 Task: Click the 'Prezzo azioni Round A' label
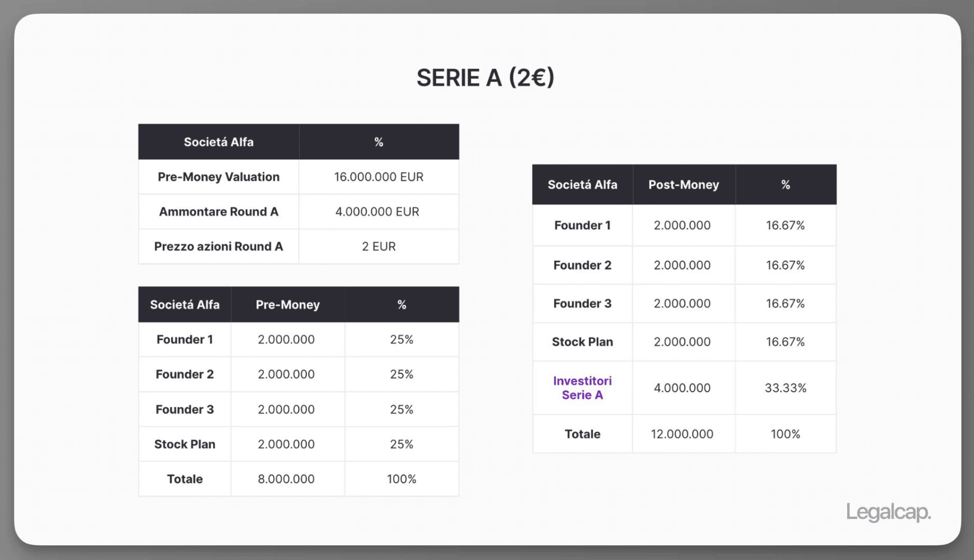point(219,247)
